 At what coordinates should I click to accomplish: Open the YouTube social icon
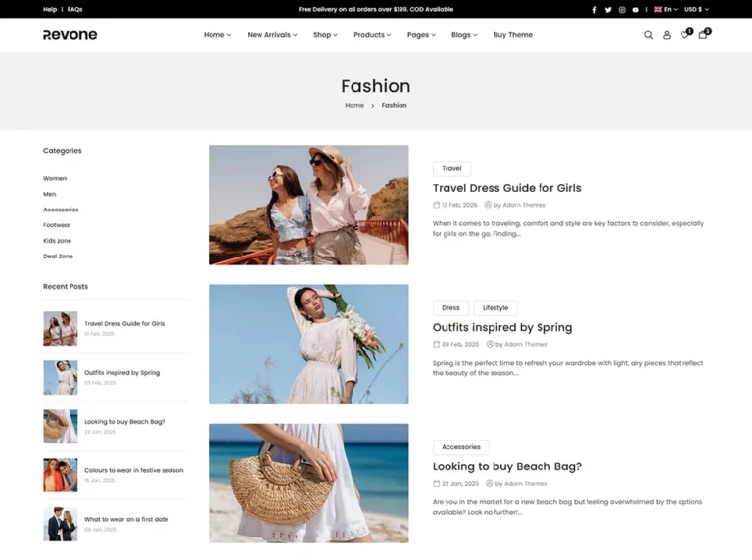click(635, 9)
